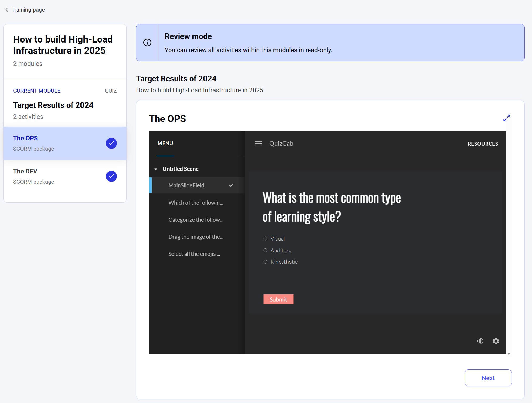The height and width of the screenshot is (403, 532).
Task: Click the scroll down arrow below player
Action: click(x=509, y=354)
